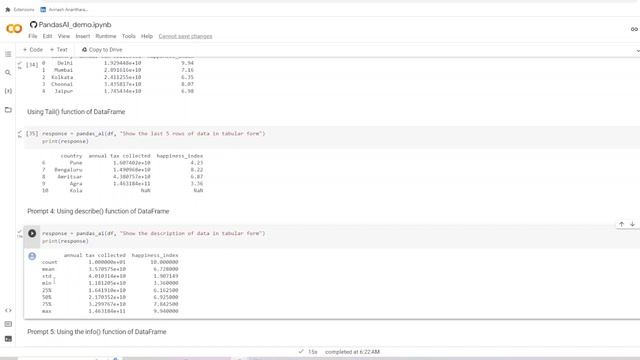Image resolution: width=640 pixels, height=360 pixels.
Task: Open the Tools menu
Action: (129, 36)
